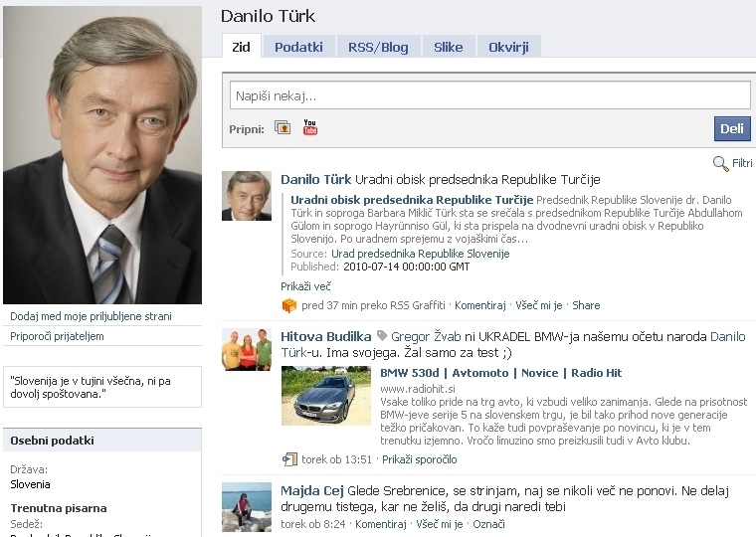The height and width of the screenshot is (537, 756).
Task: Click the large Danilo Türk profile photo
Action: pos(102,155)
